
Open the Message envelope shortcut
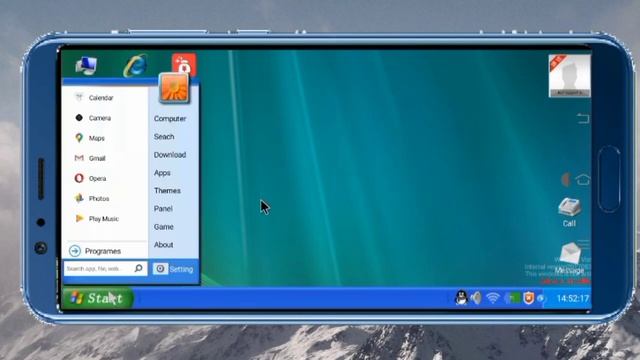coord(570,258)
